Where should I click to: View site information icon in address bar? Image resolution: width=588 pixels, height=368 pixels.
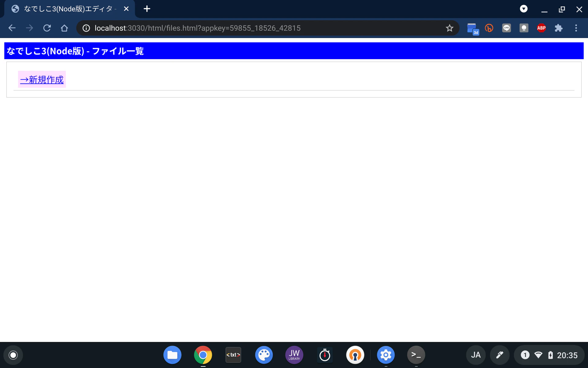pos(86,28)
